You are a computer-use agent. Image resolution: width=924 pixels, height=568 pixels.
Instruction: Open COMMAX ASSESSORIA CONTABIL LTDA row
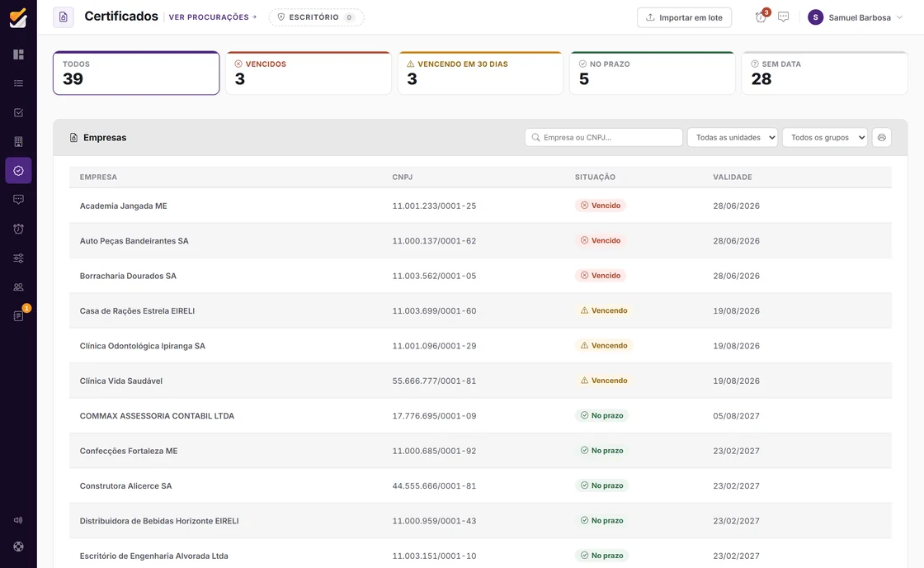(x=480, y=416)
